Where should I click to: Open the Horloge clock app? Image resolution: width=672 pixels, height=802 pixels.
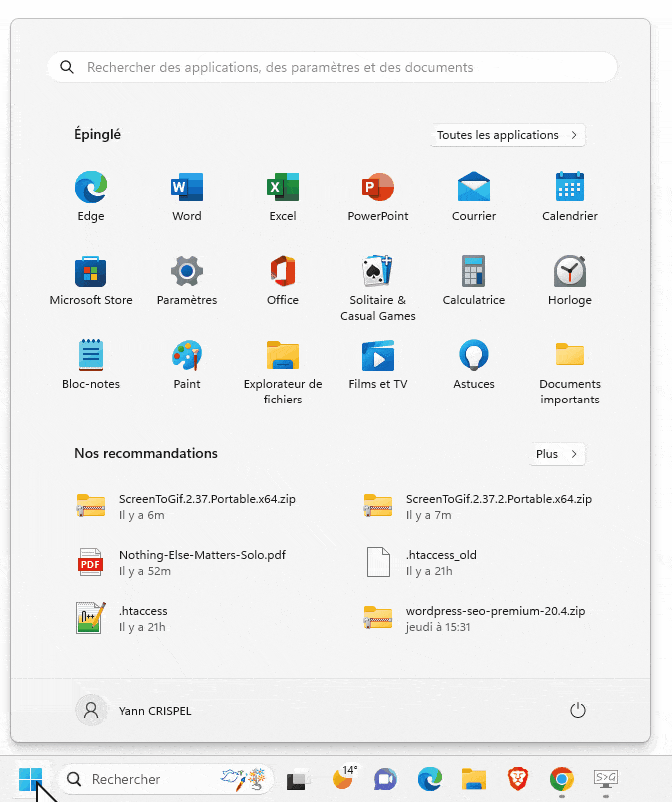[570, 280]
